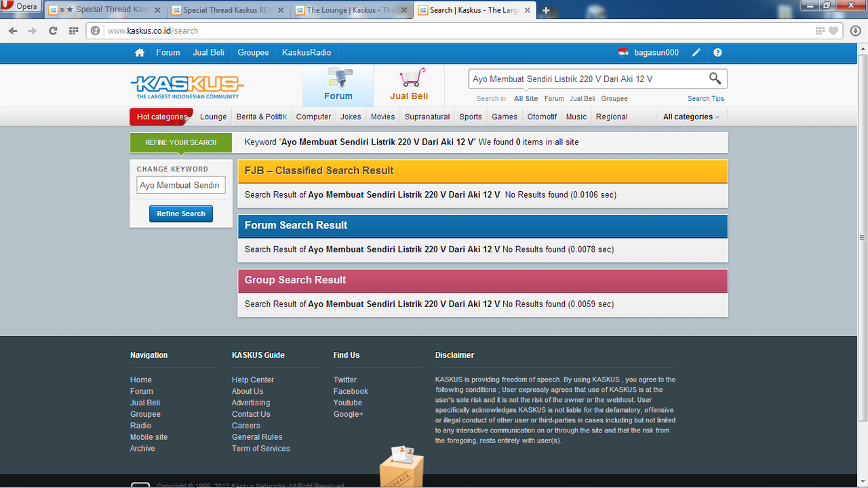
Task: Open General Rules footer link
Action: [x=257, y=437]
